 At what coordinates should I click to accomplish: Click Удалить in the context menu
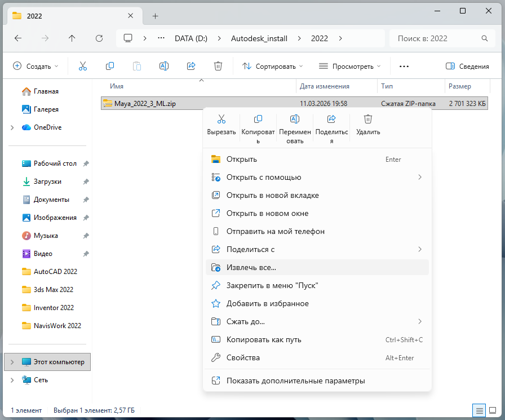click(x=368, y=125)
